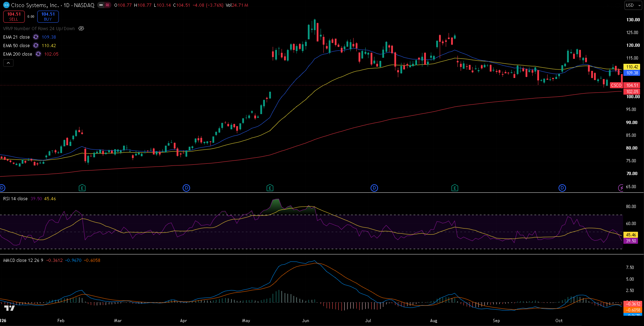This screenshot has width=644, height=326.
Task: Open the earnings E marker in mid-May
Action: click(270, 188)
